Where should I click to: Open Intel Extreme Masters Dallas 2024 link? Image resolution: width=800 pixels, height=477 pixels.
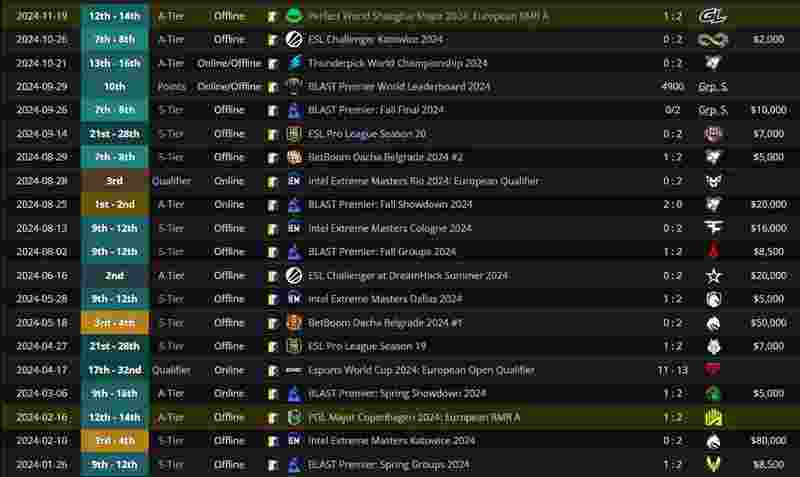coord(385,299)
